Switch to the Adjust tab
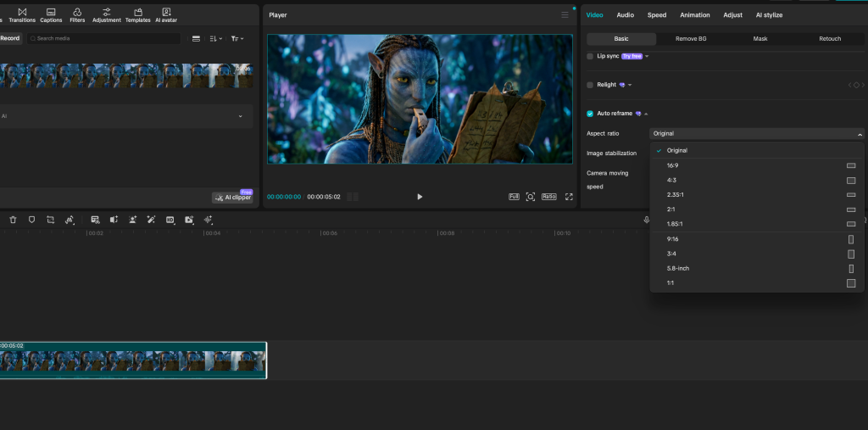Viewport: 868px width, 430px height. pos(733,15)
